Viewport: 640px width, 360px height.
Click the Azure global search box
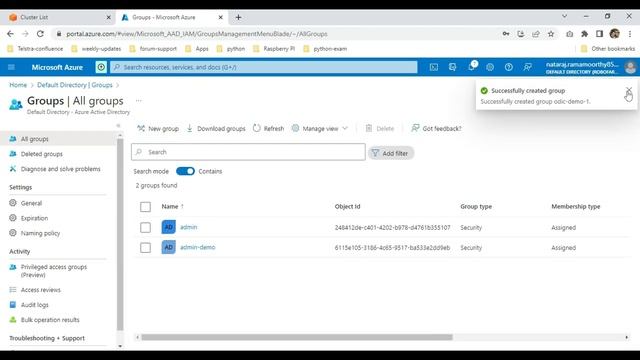click(264, 67)
